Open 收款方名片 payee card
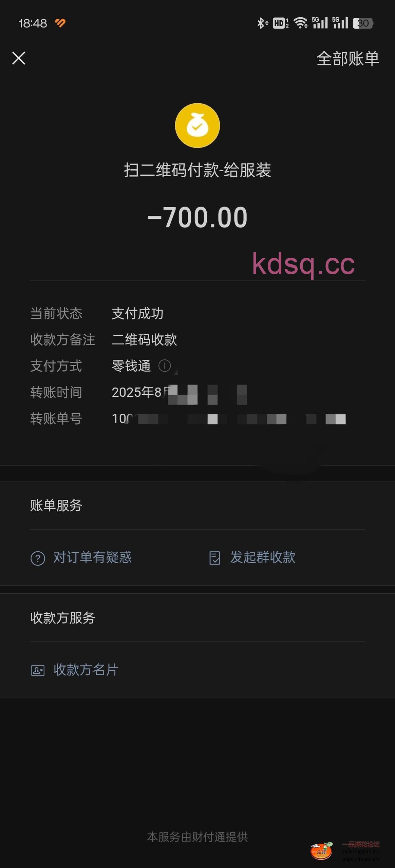395x868 pixels. pos(86,670)
